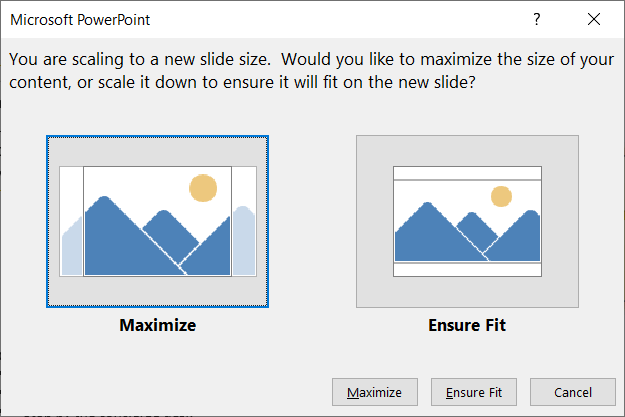Click the bold Ensure Fit label under the preview
The image size is (625, 417).
pyautogui.click(x=467, y=325)
